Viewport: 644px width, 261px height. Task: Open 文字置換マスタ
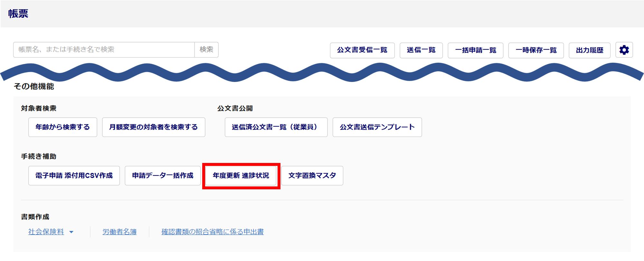pos(312,175)
